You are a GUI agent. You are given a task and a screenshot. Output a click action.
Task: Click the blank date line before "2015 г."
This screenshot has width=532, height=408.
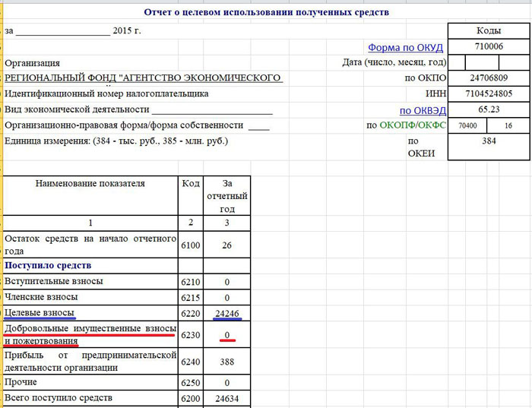62,31
